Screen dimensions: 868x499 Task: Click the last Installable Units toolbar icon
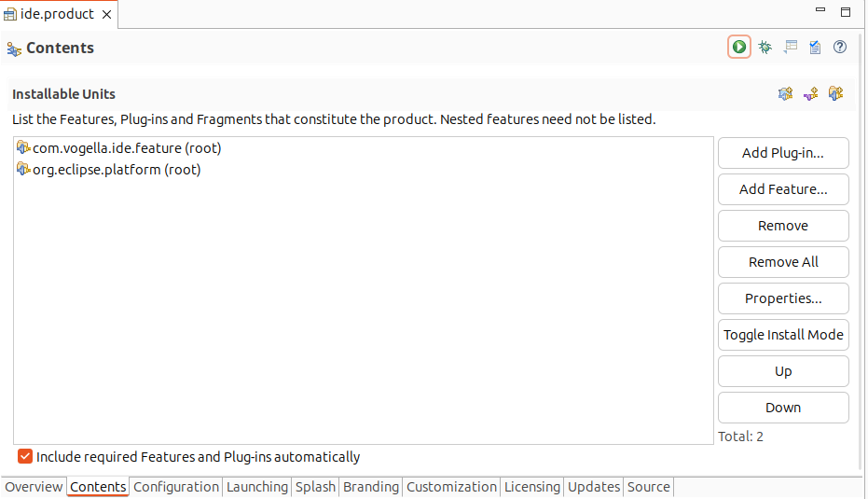[x=836, y=93]
